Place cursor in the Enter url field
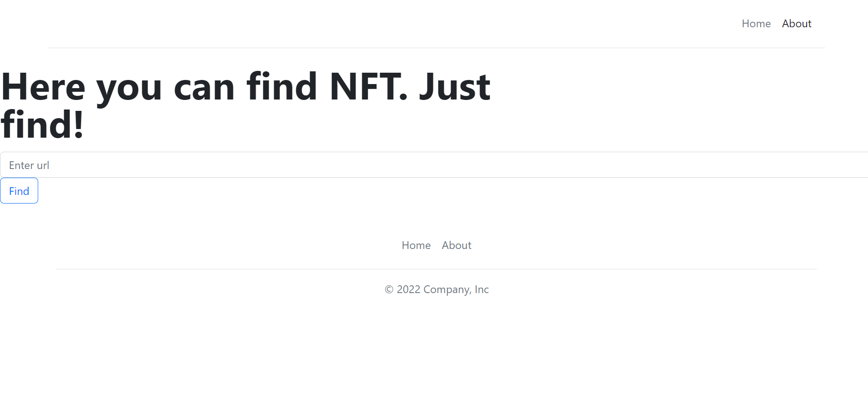Viewport: 868px width, 418px height. coord(273,164)
